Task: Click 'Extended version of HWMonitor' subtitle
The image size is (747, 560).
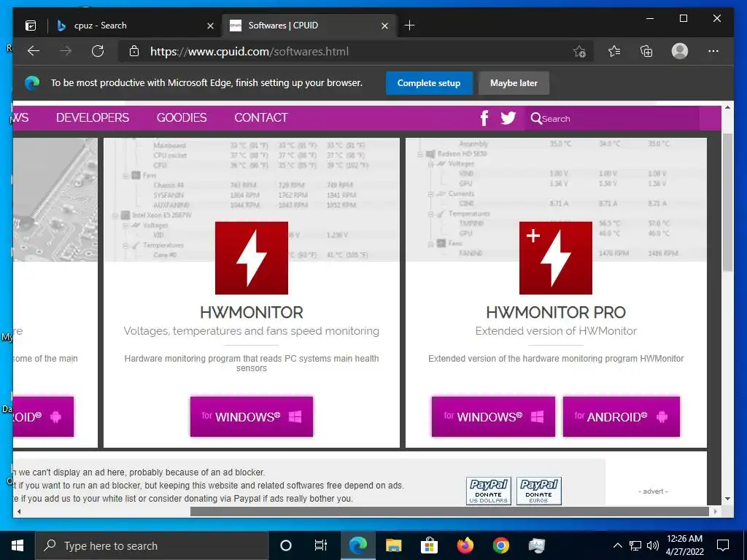Action: pyautogui.click(x=555, y=331)
